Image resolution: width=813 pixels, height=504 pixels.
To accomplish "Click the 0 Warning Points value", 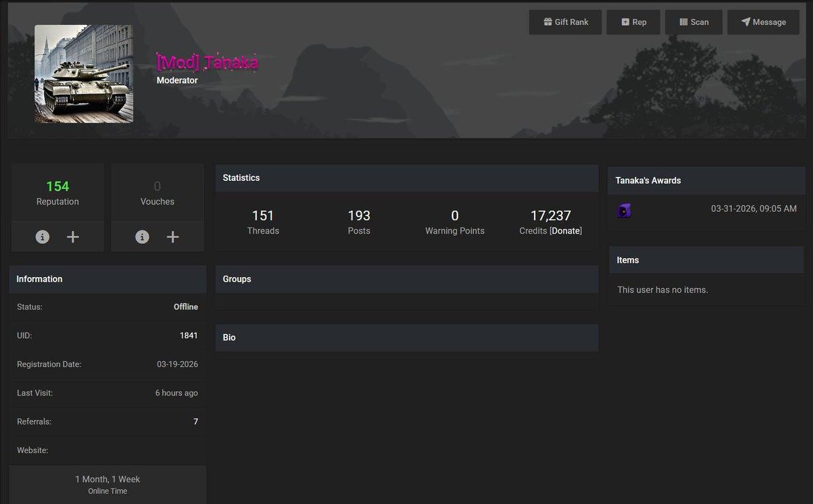I will coord(455,216).
